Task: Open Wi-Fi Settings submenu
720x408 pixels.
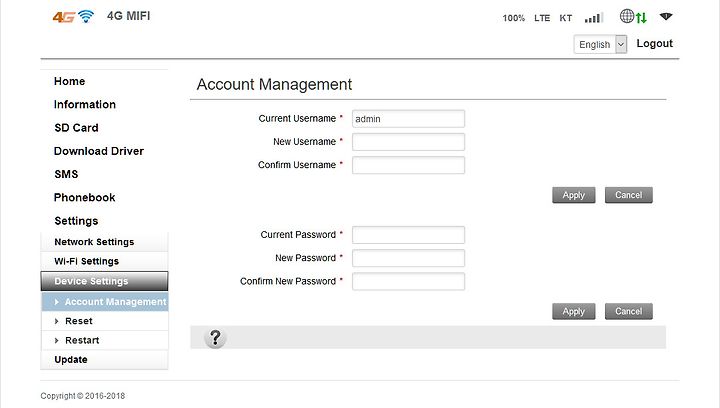Action: click(x=104, y=261)
